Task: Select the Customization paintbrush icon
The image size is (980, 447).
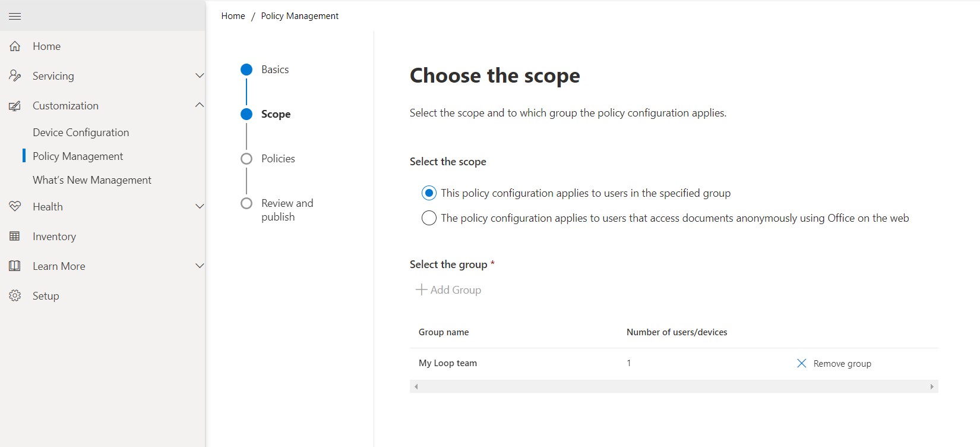Action: (x=15, y=105)
